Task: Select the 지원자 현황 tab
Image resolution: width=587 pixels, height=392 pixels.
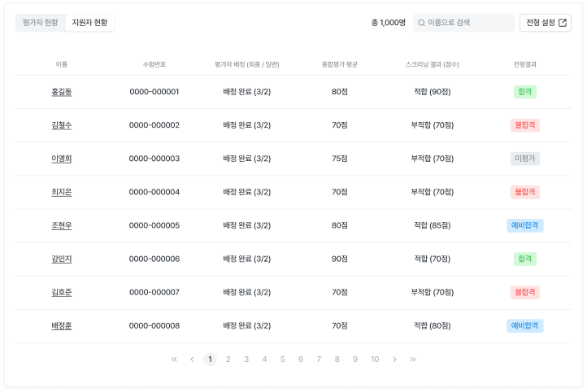Action: [x=89, y=23]
